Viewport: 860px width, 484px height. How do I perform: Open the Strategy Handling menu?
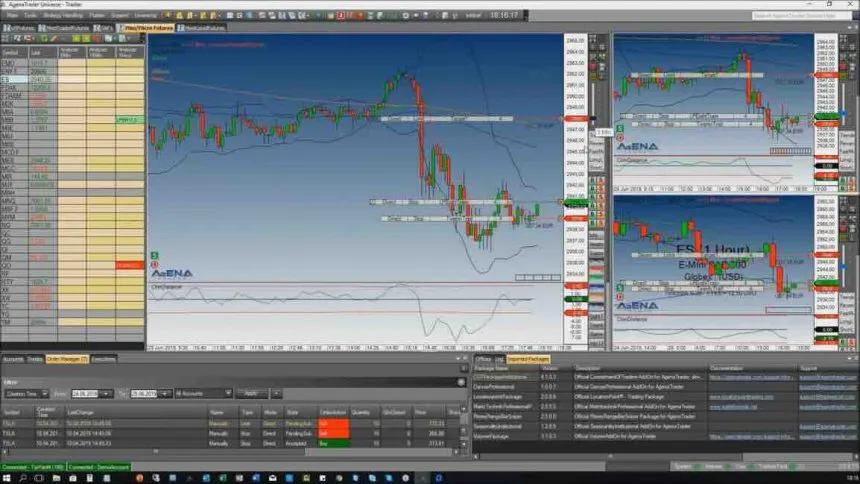pyautogui.click(x=63, y=15)
